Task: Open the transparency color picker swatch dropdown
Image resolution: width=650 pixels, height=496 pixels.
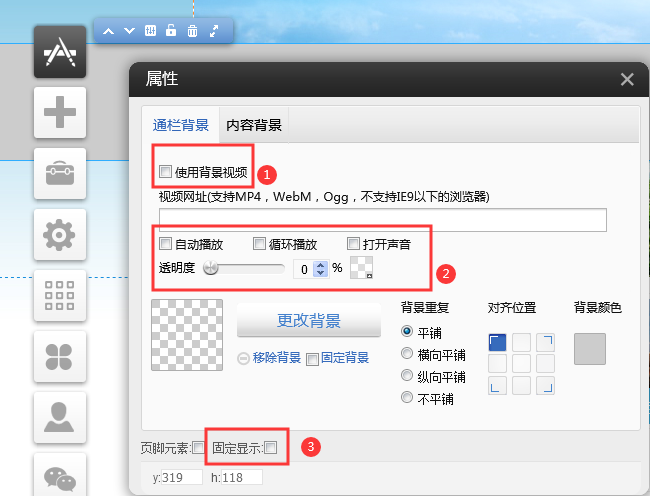Action: (x=360, y=269)
